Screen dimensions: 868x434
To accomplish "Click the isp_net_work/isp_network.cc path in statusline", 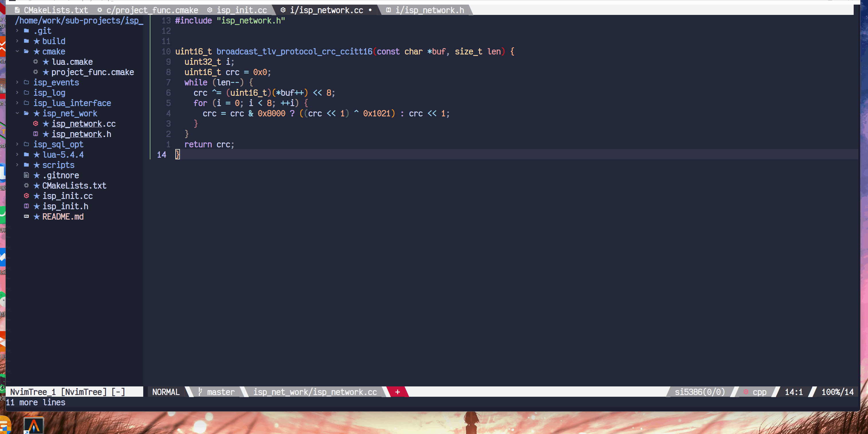I will [x=315, y=392].
